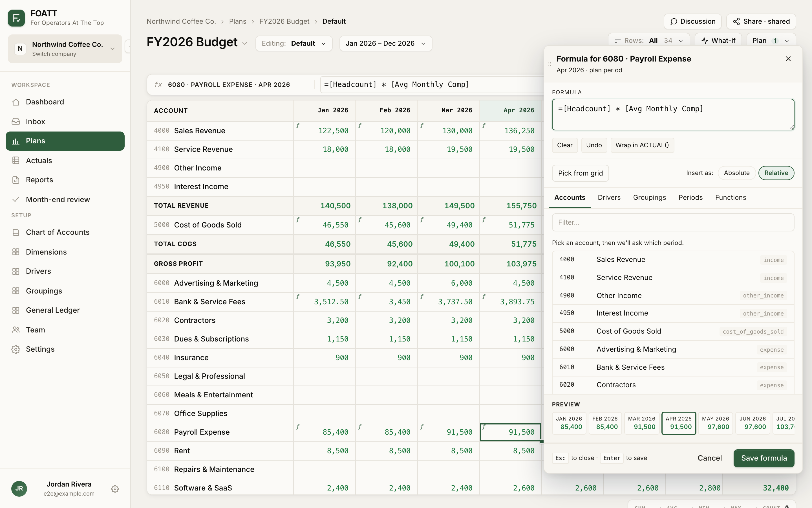Switch to the Functions tab
The width and height of the screenshot is (812, 508).
click(x=731, y=198)
